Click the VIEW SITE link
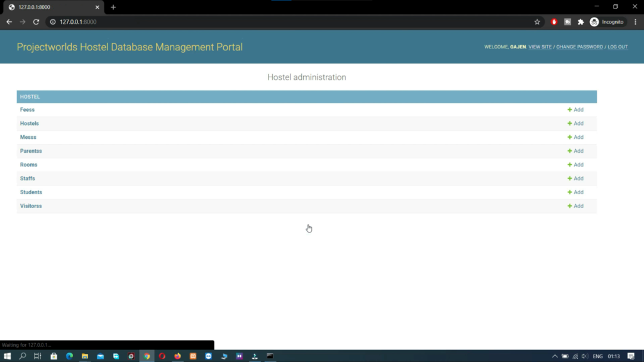644x362 pixels. pos(539,47)
